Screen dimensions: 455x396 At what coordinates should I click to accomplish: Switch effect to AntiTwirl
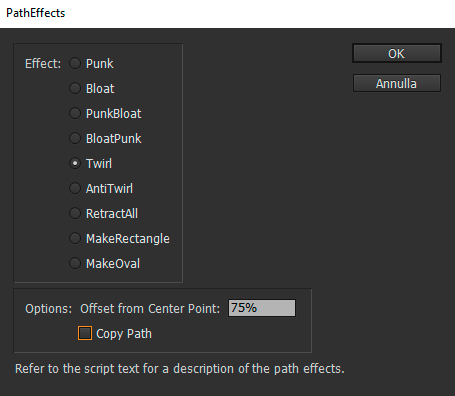pos(75,188)
